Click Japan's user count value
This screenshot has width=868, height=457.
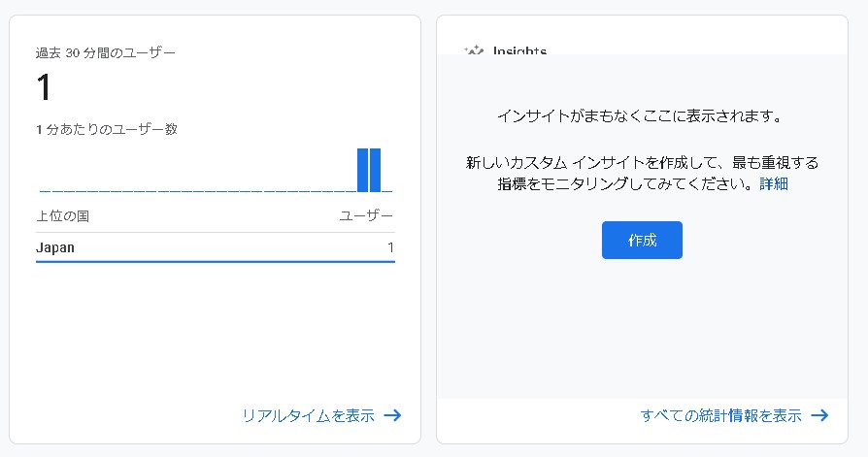pyautogui.click(x=390, y=247)
